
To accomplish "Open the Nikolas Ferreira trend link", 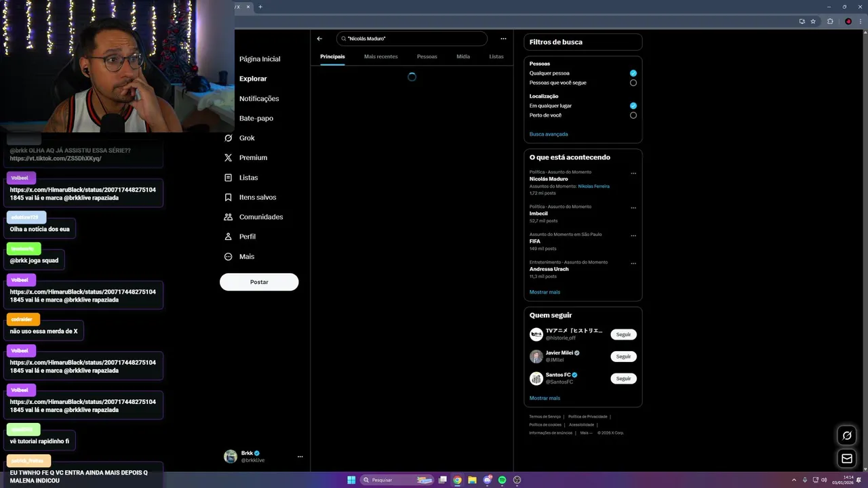I will point(593,186).
